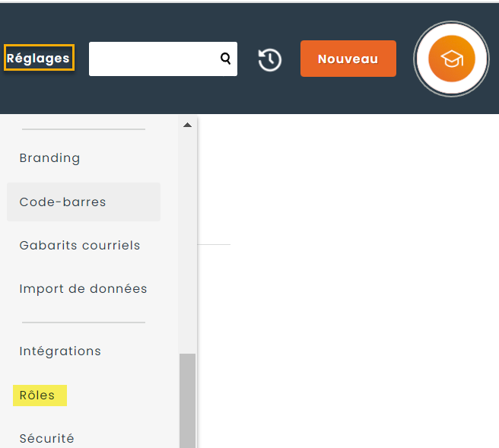Focus the search text field
This screenshot has height=448, width=499.
[x=154, y=59]
